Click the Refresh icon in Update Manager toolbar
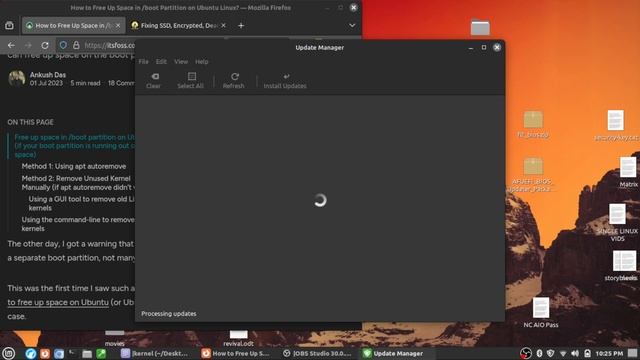 tap(234, 80)
